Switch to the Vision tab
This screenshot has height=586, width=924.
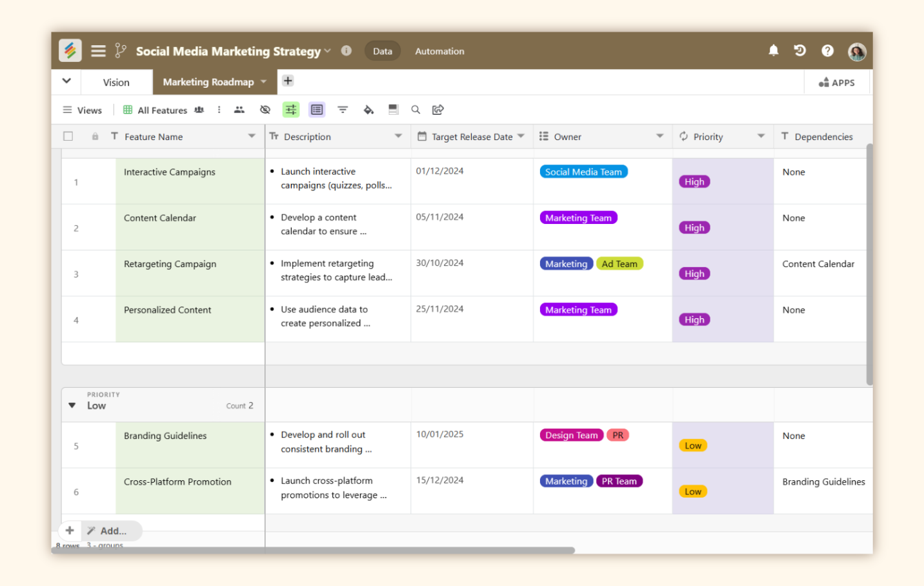pyautogui.click(x=116, y=83)
